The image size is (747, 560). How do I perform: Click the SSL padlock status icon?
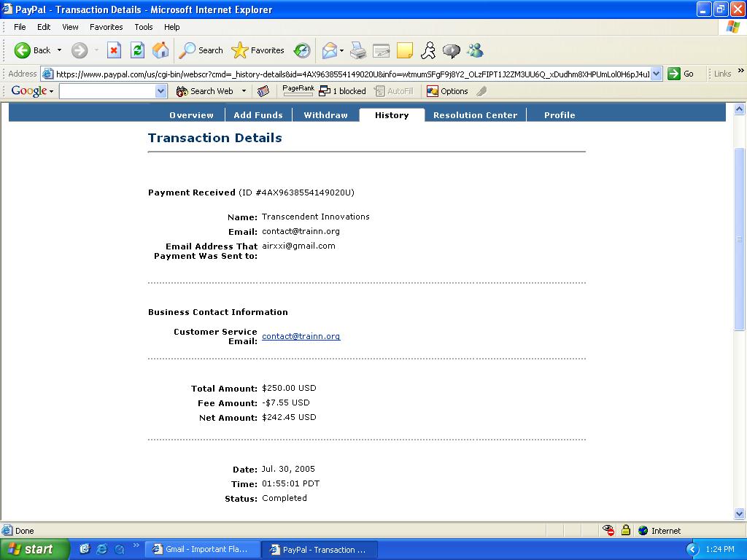tap(626, 530)
